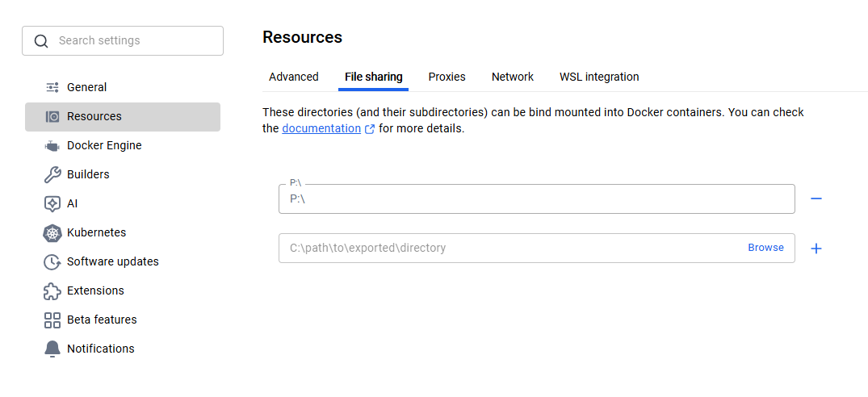Click the Resources disk icon
The height and width of the screenshot is (397, 868).
[52, 117]
